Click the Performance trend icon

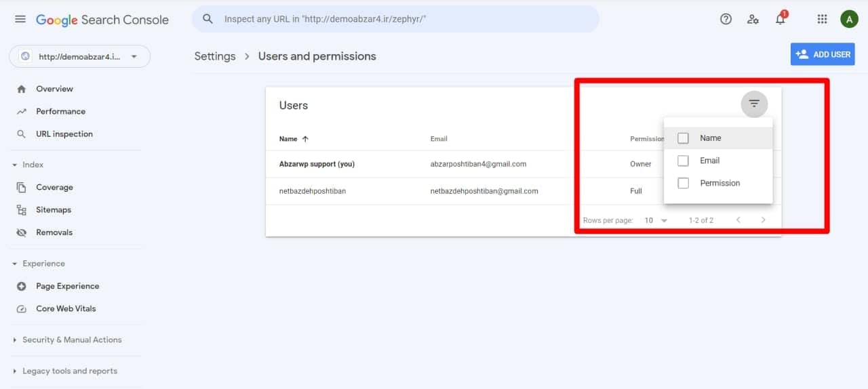(22, 111)
